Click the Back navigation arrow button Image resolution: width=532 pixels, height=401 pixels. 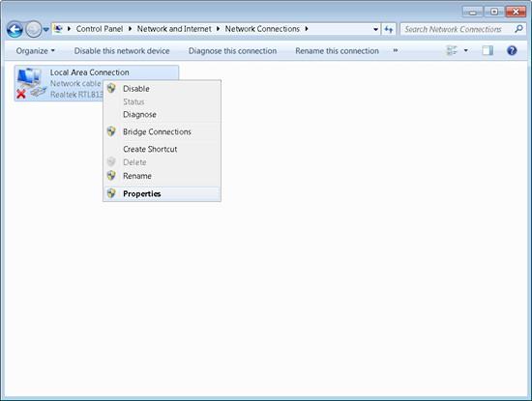tap(15, 30)
